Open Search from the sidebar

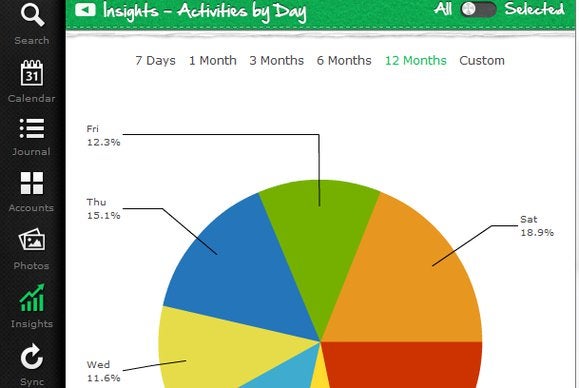(x=32, y=23)
